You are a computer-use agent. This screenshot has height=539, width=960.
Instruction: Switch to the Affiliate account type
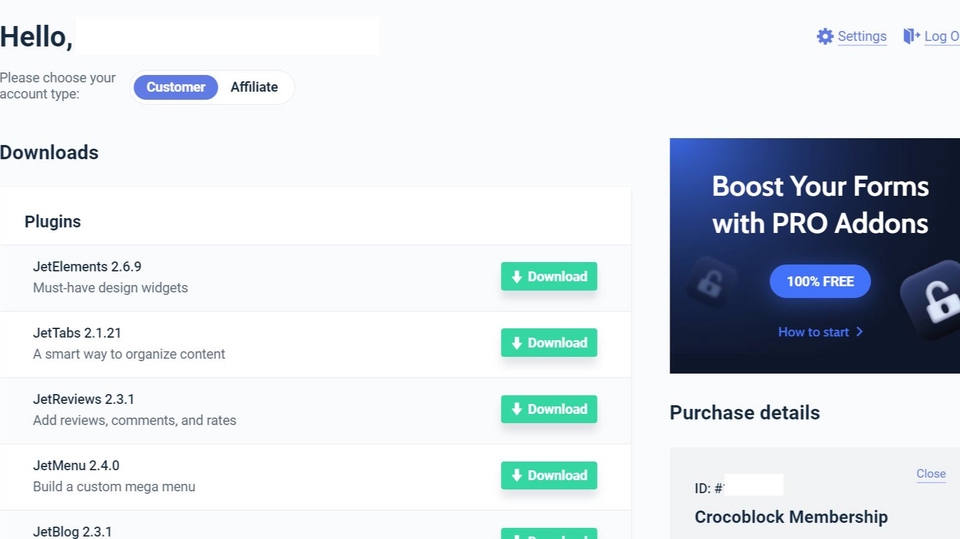[x=254, y=87]
